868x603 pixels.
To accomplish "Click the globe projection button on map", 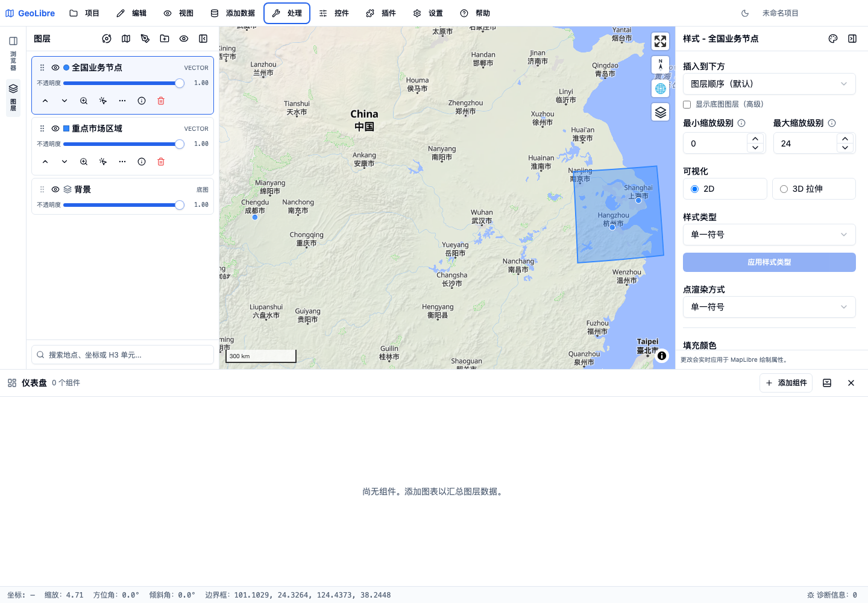I will pyautogui.click(x=661, y=89).
